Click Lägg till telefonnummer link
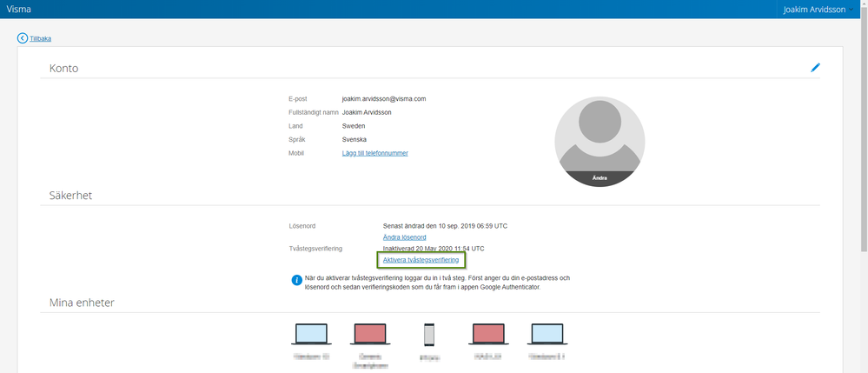Viewport: 868px width, 373px height. 374,153
